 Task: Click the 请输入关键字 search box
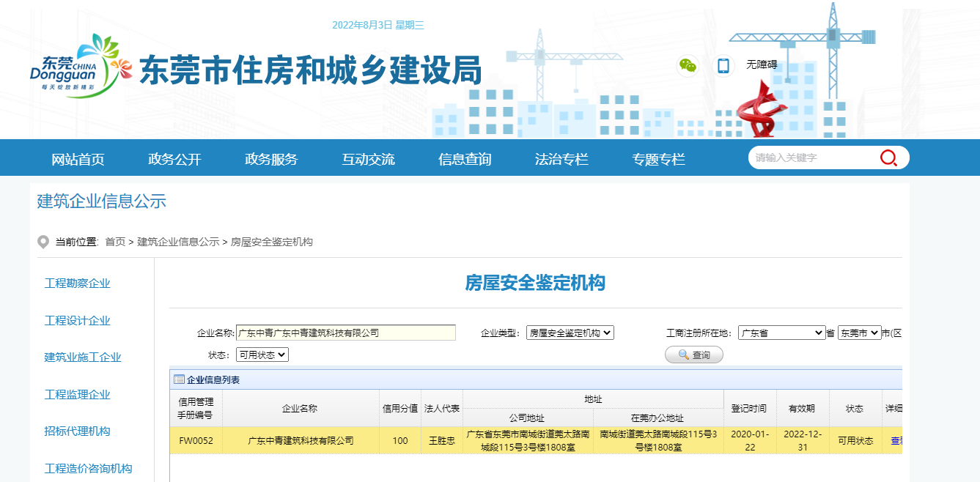[814, 157]
